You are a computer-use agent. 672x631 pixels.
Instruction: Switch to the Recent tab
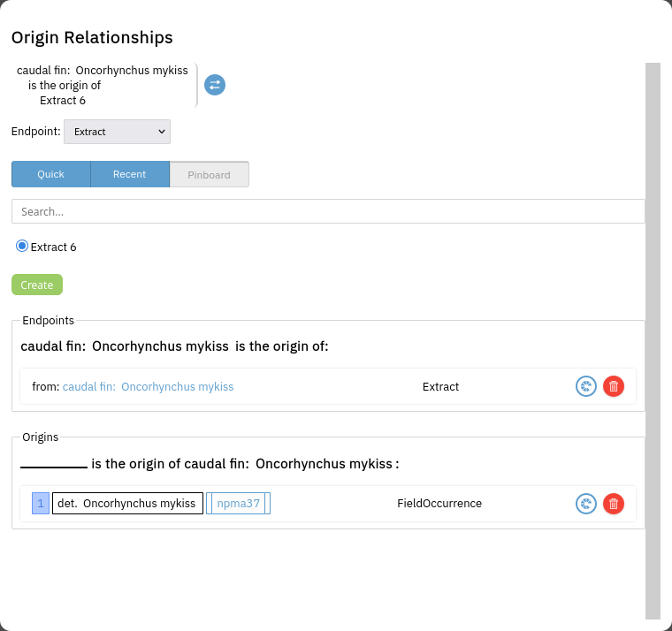129,174
